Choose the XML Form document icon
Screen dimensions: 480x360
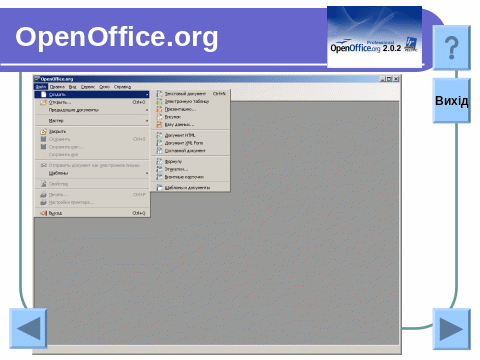(159, 143)
